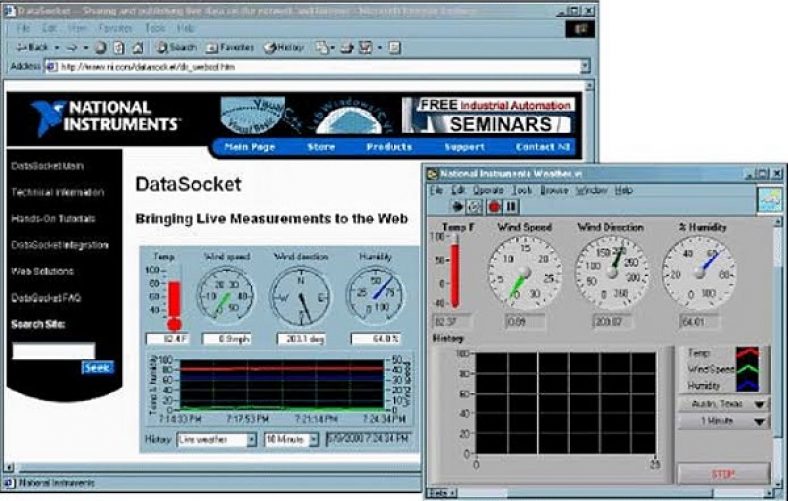Click the Search Site text field

click(x=53, y=350)
